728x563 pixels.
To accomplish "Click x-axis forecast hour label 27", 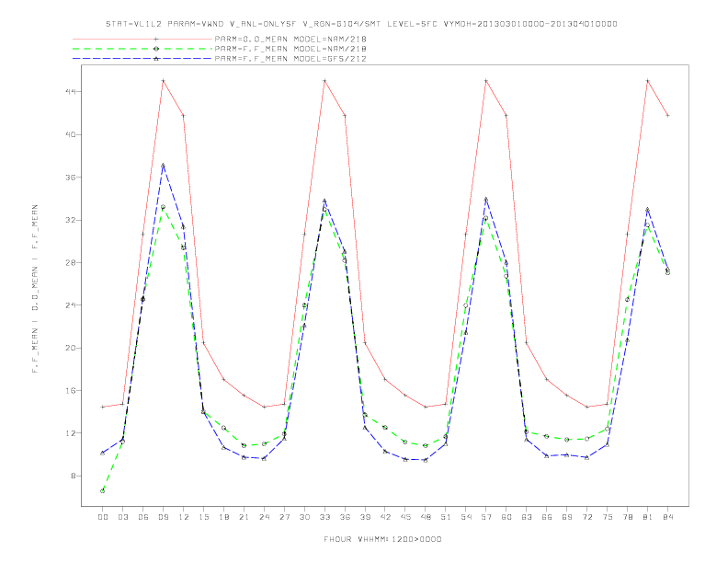I will point(284,517).
